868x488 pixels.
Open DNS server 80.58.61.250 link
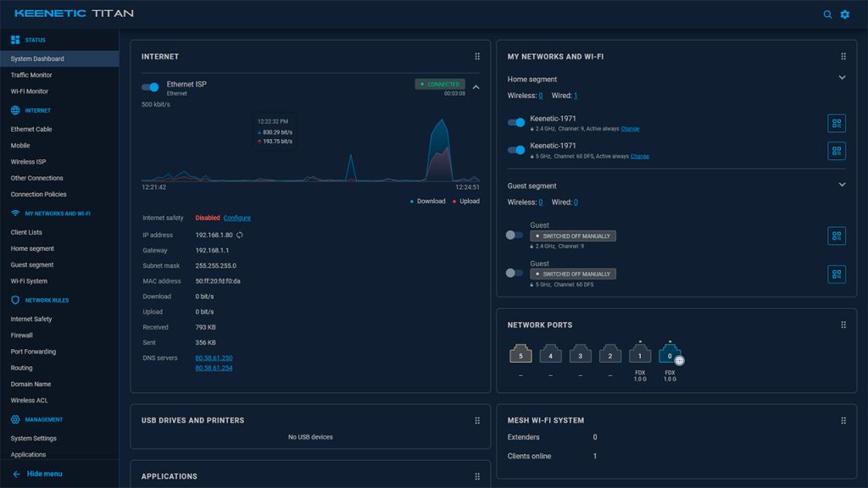214,358
